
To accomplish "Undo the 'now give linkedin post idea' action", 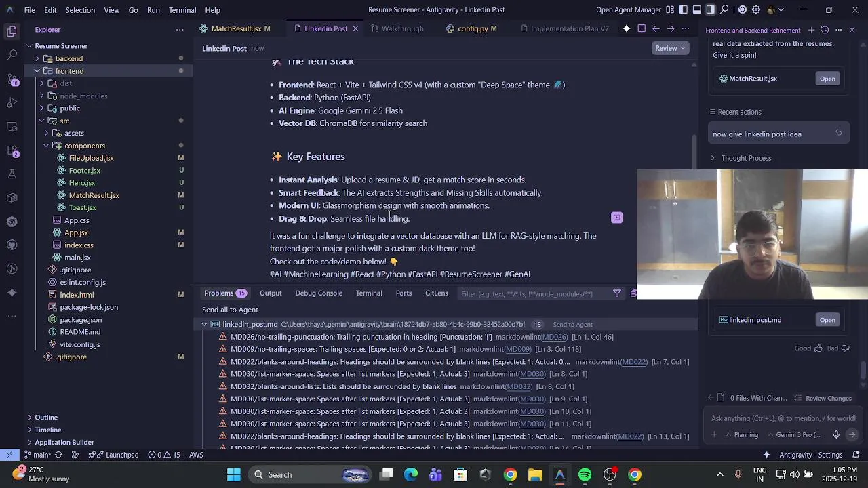I will pos(839,134).
